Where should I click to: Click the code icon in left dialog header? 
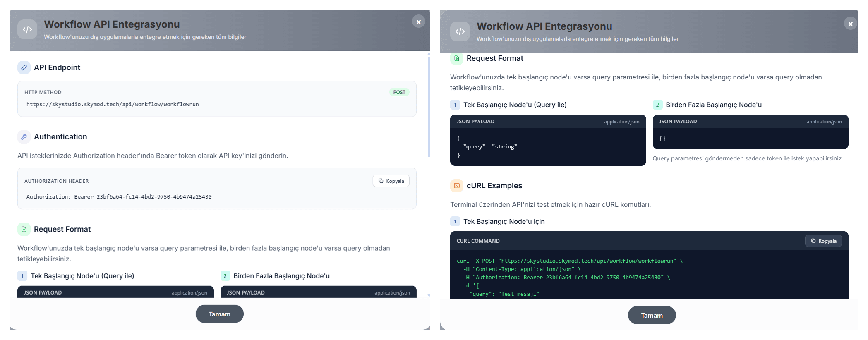[27, 29]
